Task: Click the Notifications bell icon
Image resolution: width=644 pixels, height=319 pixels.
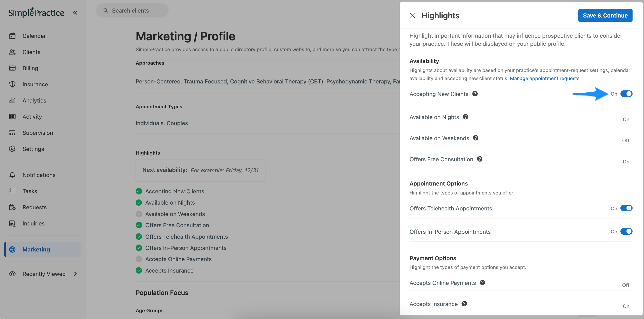Action: click(12, 175)
